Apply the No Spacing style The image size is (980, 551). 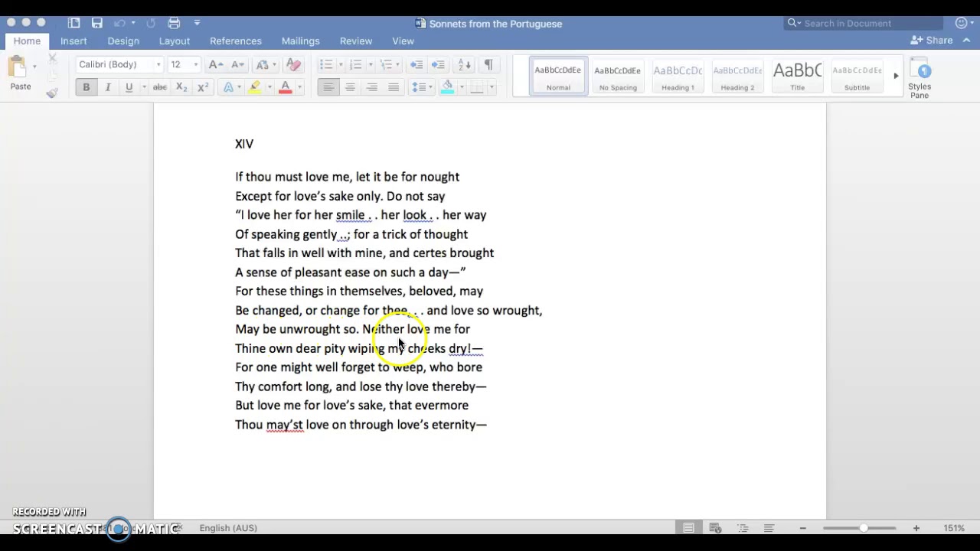point(618,76)
